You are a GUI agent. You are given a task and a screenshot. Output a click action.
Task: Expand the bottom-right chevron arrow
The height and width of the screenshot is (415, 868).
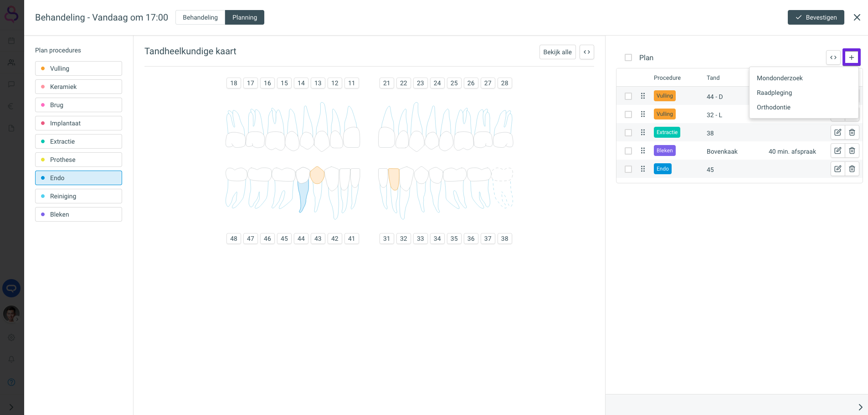(x=860, y=407)
